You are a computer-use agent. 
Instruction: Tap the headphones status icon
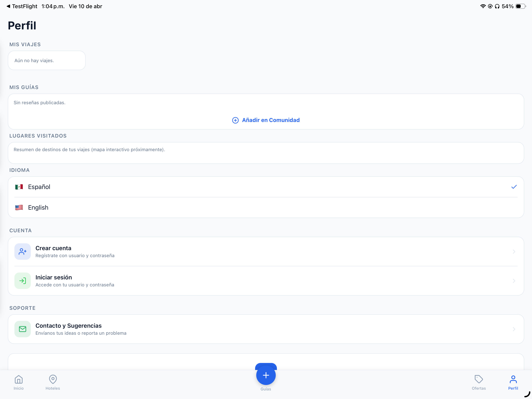tap(497, 6)
